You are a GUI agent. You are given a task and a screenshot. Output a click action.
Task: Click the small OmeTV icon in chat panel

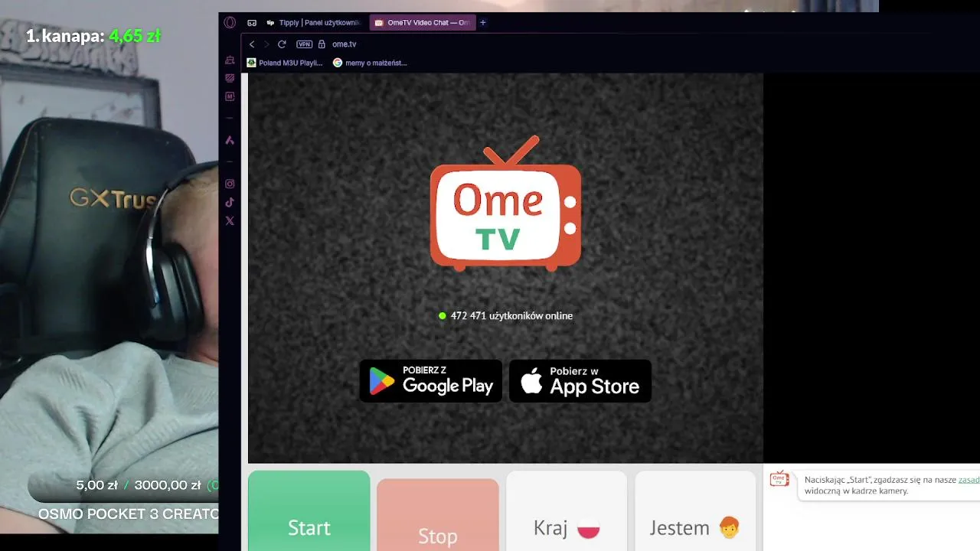pos(779,479)
